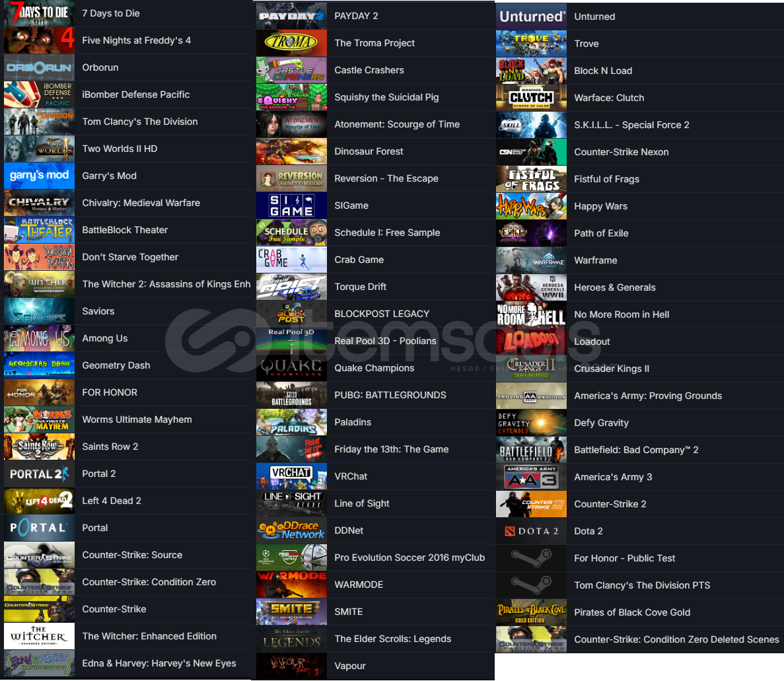Select the PUBG: BATTLEGROUNDS title
Image resolution: width=784 pixels, height=681 pixels.
point(390,395)
